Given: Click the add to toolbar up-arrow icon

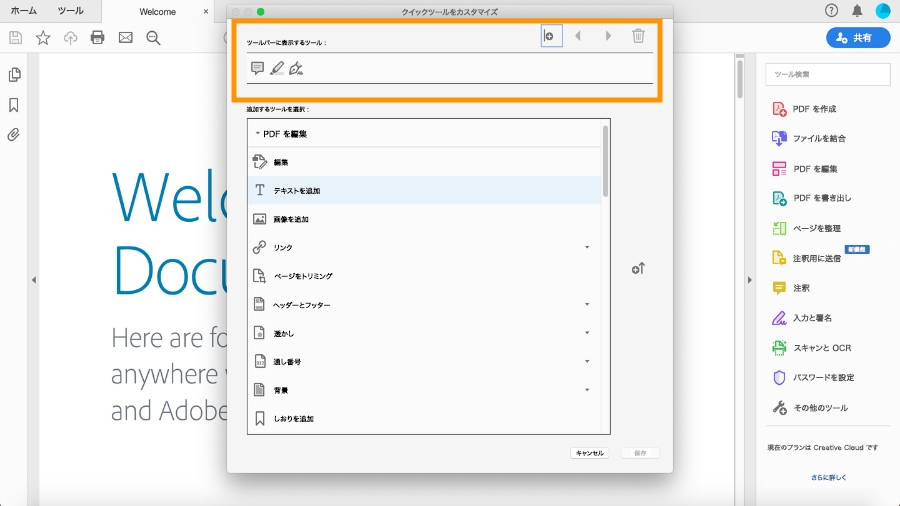Looking at the screenshot, I should click(x=638, y=268).
